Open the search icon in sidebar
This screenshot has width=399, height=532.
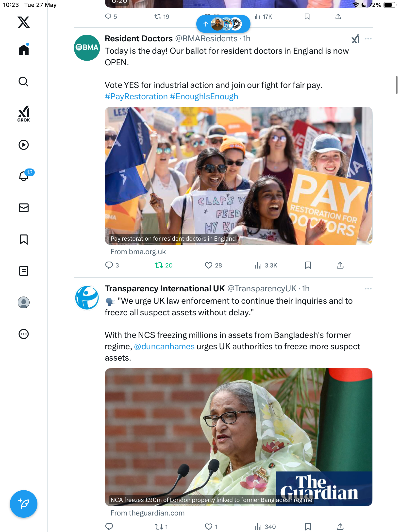pos(24,82)
